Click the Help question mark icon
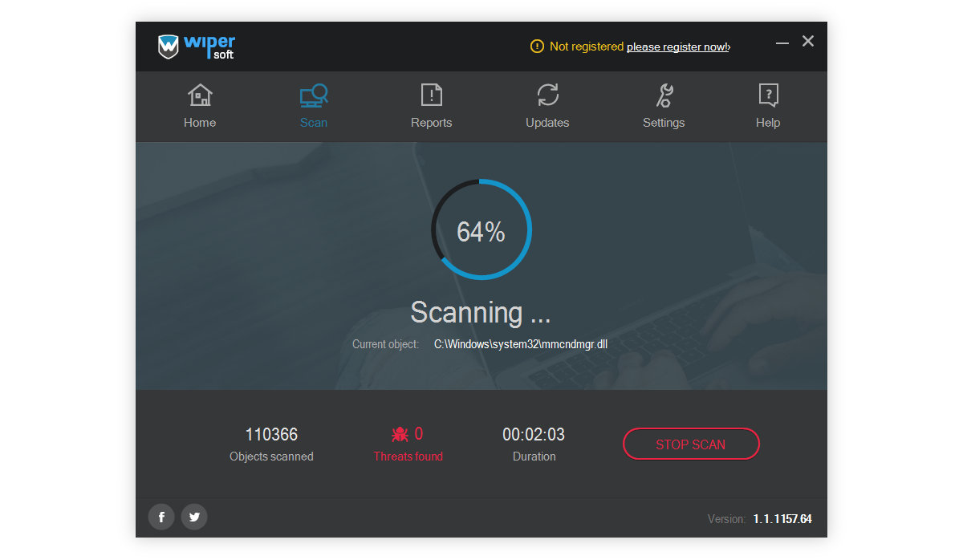This screenshot has width=963, height=560. pos(768,95)
